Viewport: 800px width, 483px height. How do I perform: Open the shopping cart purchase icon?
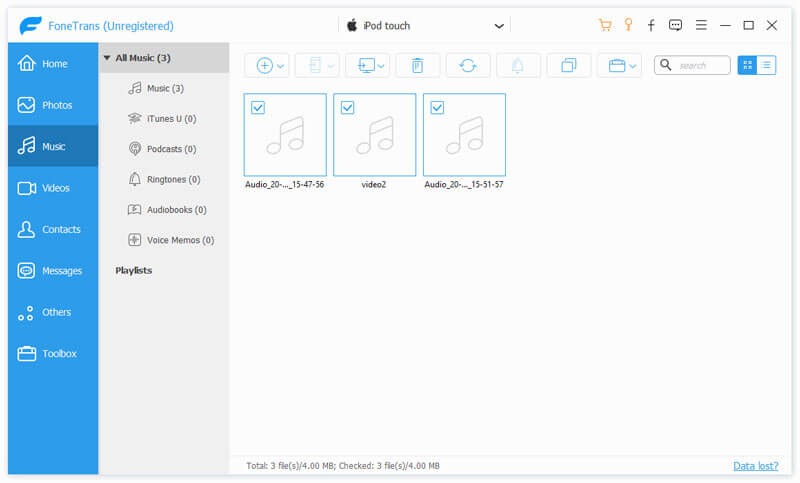(x=604, y=25)
